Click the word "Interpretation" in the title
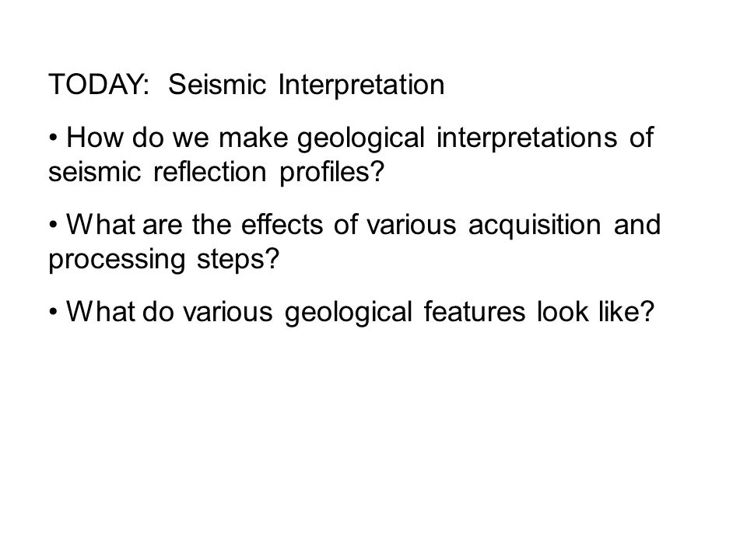The height and width of the screenshot is (560, 747). pos(361,86)
